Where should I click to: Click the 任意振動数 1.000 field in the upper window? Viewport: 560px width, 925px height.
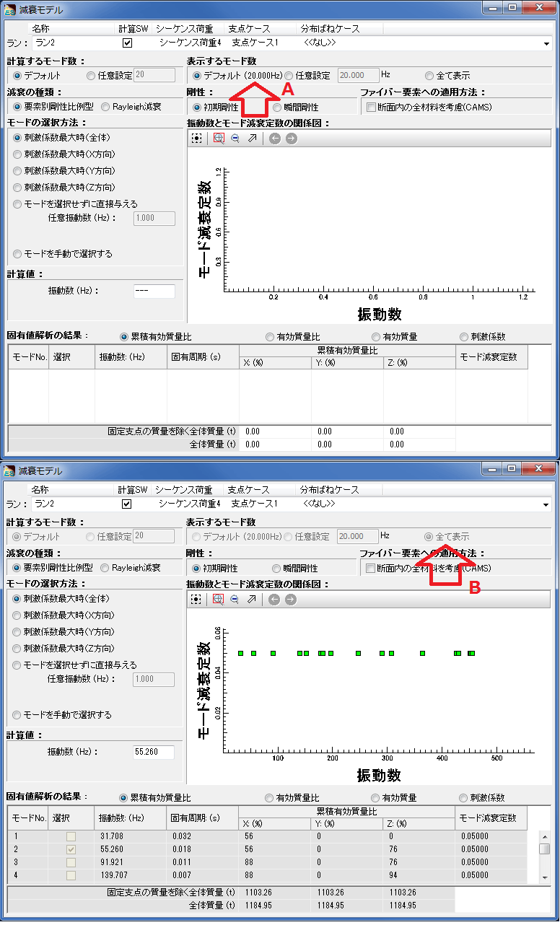click(x=154, y=218)
